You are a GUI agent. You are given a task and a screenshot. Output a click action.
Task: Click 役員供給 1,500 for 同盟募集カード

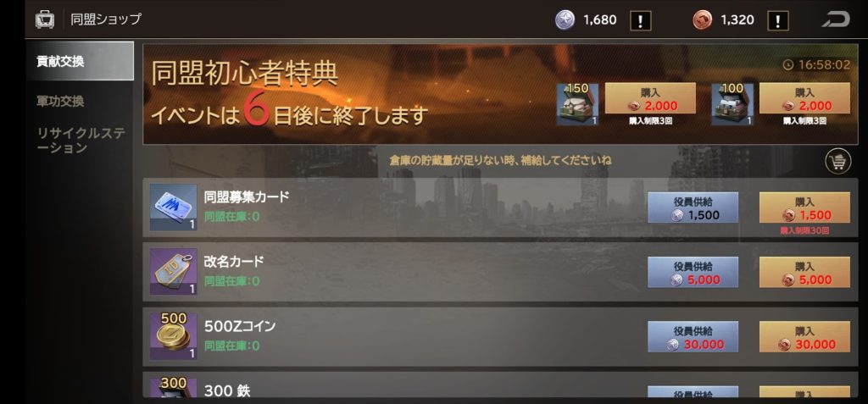pyautogui.click(x=693, y=208)
